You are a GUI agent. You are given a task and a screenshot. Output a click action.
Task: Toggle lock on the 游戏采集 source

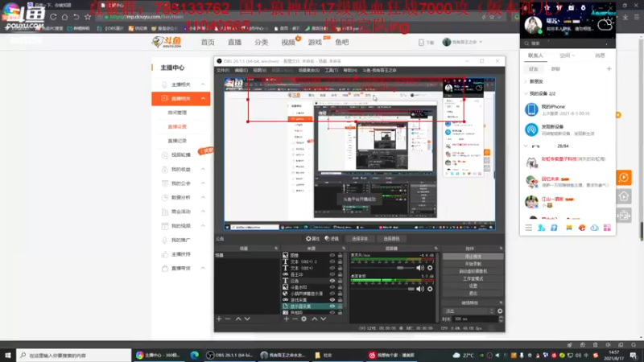tap(340, 300)
